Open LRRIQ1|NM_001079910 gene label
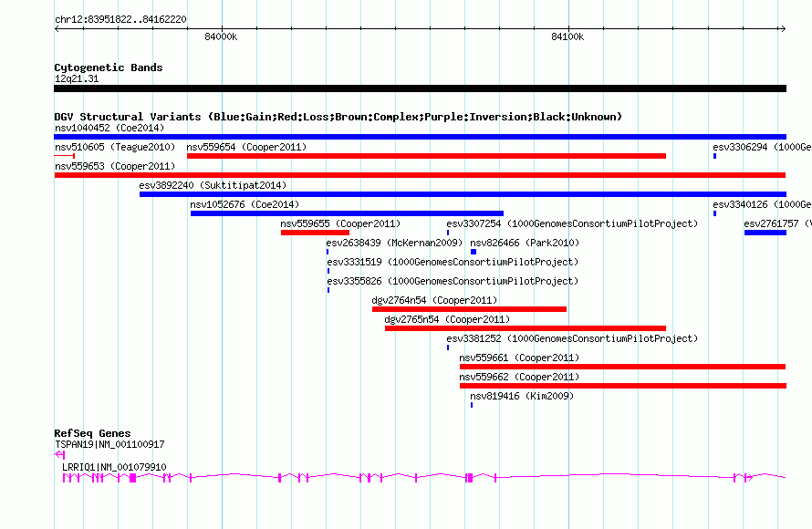812x529 pixels. click(114, 467)
